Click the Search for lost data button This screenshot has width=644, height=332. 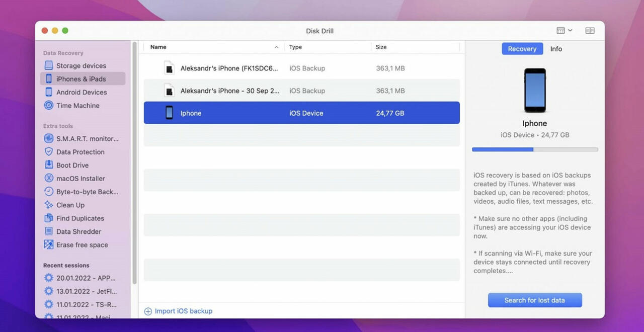(x=534, y=300)
